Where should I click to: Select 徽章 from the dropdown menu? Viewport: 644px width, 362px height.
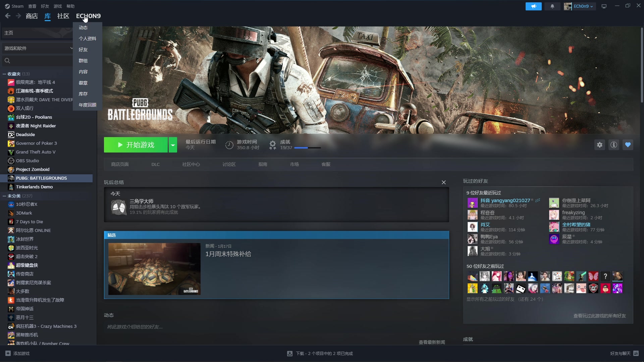[88, 83]
